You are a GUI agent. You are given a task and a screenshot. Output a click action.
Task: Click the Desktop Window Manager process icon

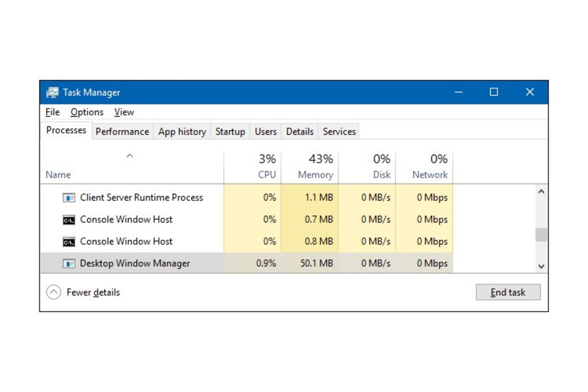(69, 263)
